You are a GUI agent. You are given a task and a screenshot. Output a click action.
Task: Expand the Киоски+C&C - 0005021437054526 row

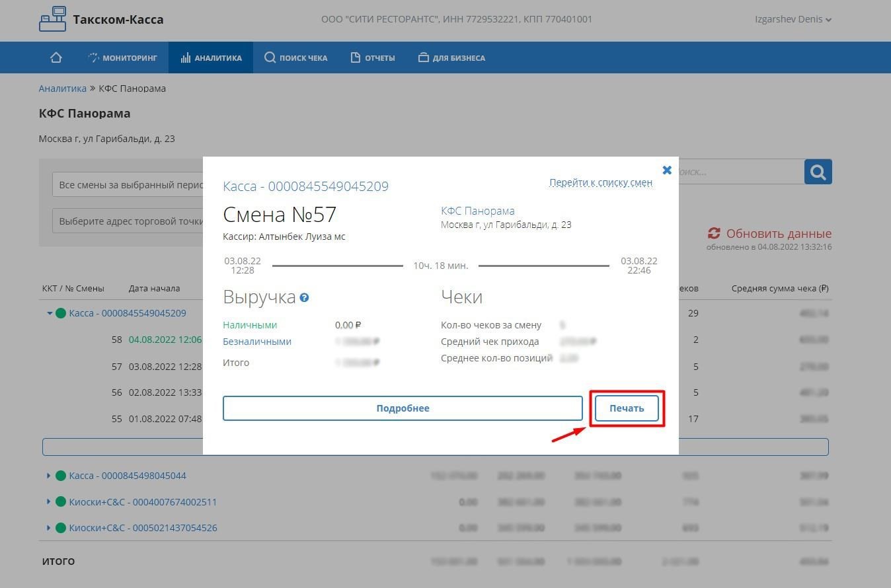tap(49, 528)
